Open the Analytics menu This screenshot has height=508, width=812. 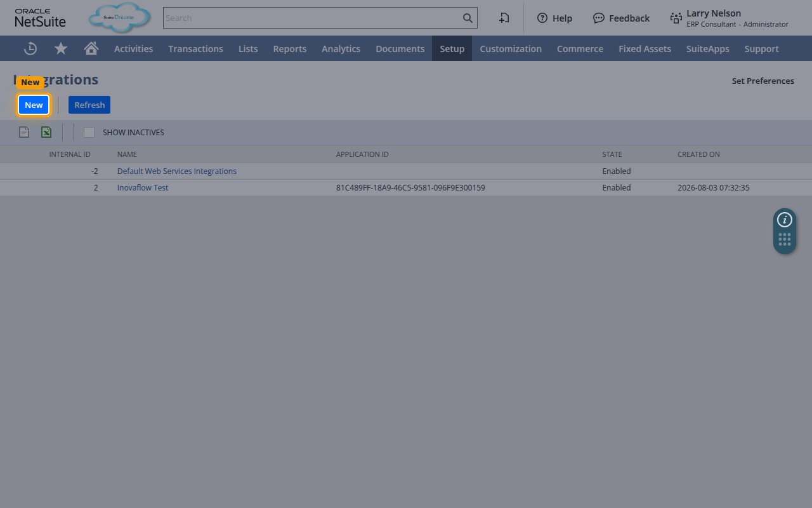click(x=341, y=48)
